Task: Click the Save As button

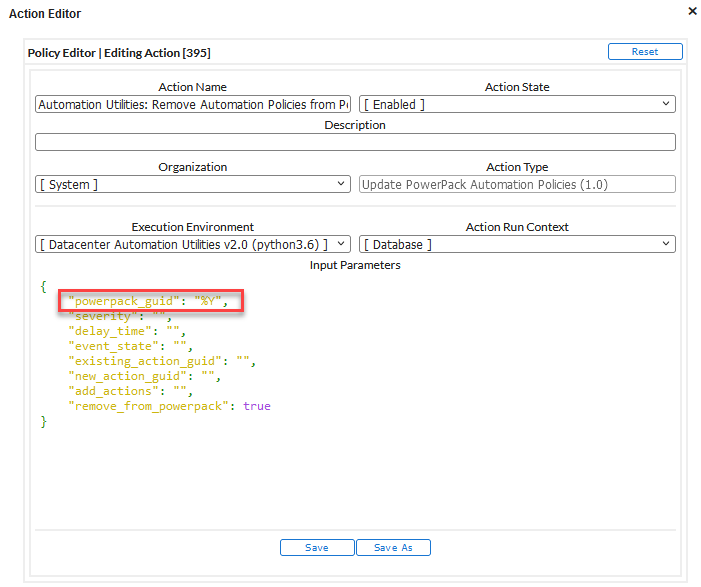Action: 393,547
